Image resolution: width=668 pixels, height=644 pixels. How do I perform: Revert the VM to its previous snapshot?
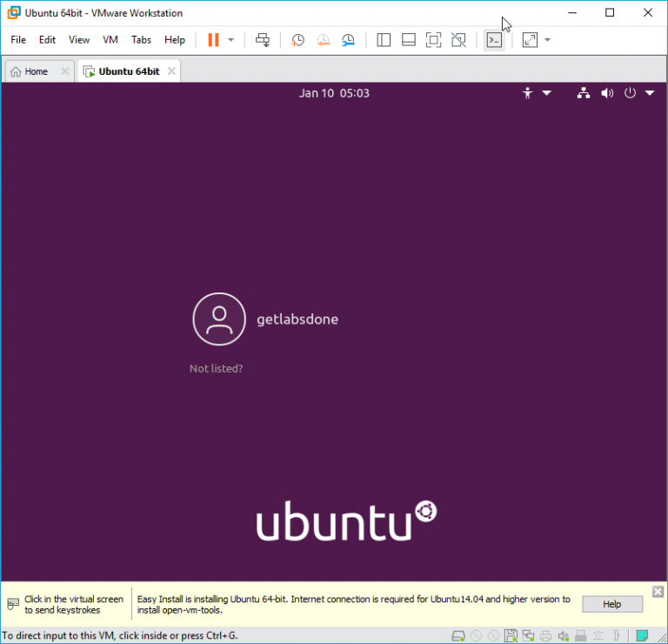point(324,40)
